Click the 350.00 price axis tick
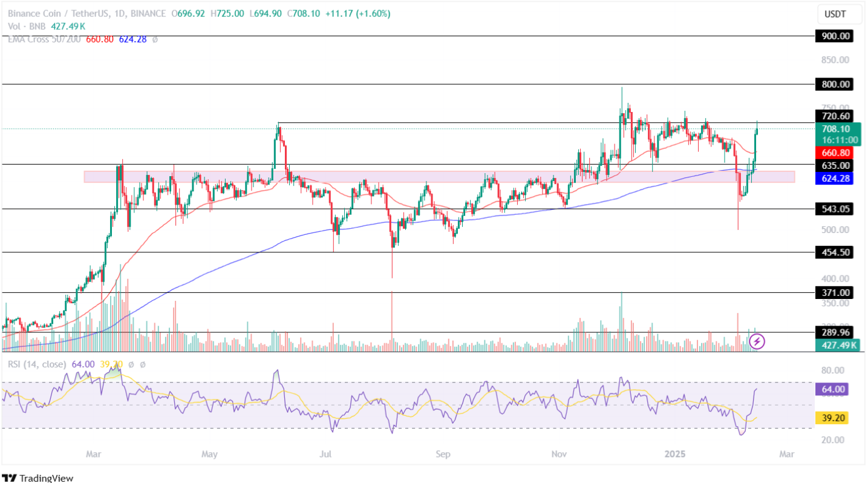Image resolution: width=868 pixels, height=483 pixels. click(x=835, y=303)
